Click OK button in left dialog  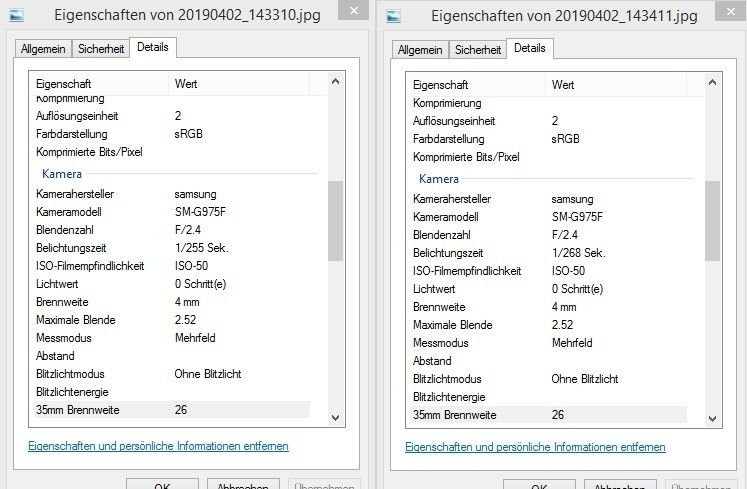pos(162,484)
